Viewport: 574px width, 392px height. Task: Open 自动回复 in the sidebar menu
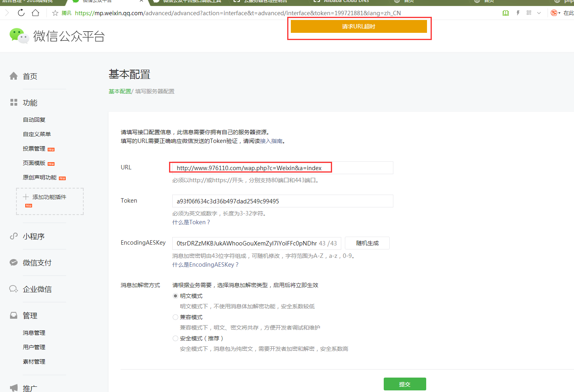coord(34,120)
